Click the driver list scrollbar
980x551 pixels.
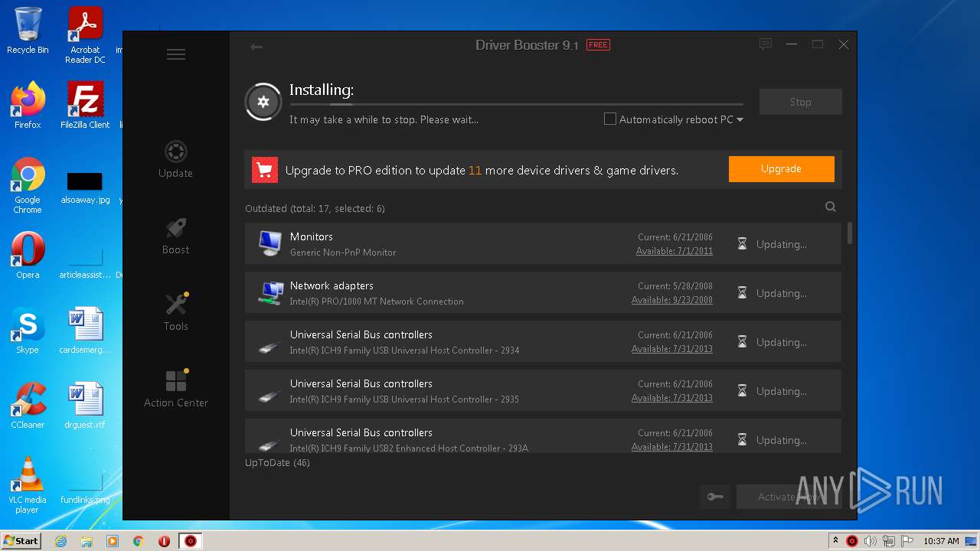pyautogui.click(x=849, y=233)
